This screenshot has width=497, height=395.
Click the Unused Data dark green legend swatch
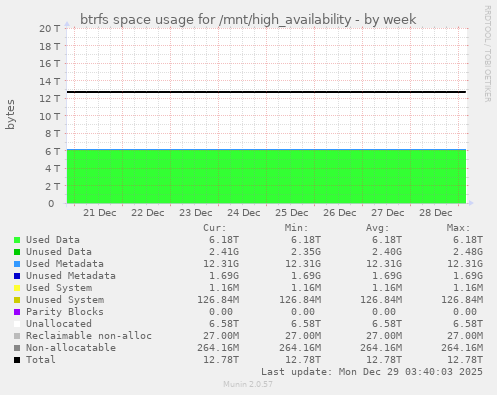[17, 252]
